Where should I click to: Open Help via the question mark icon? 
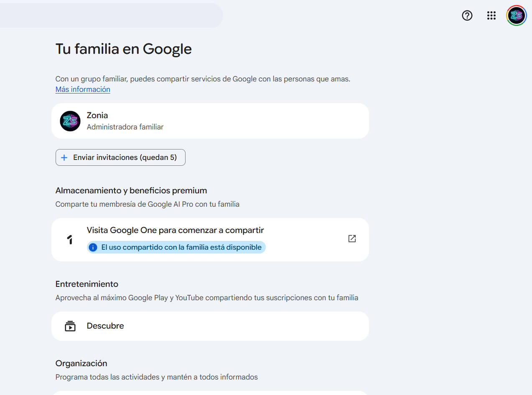pyautogui.click(x=467, y=15)
